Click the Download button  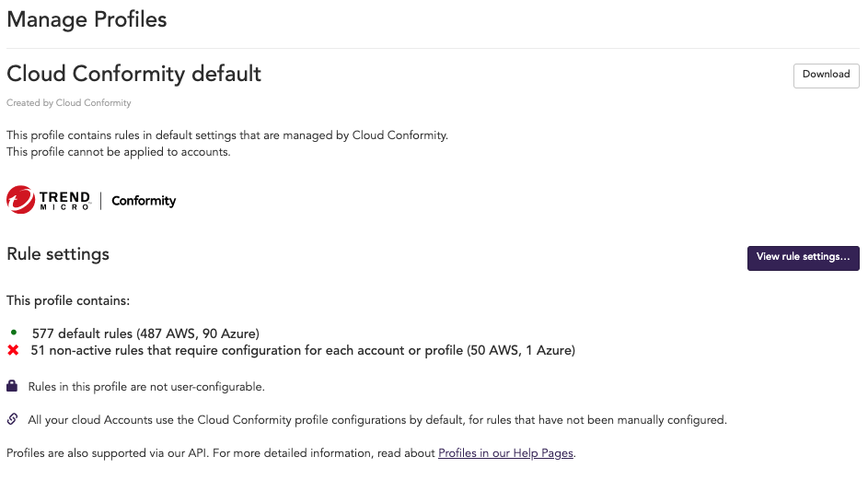826,76
